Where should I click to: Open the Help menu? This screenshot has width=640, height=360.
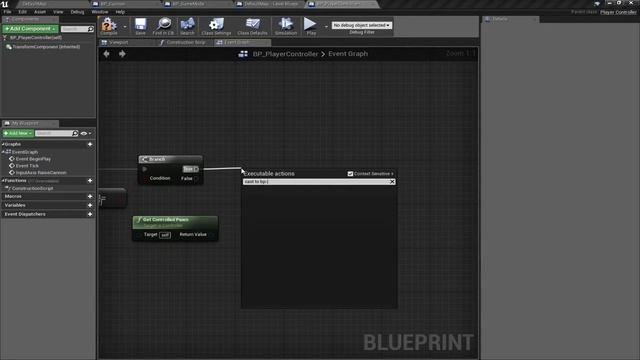click(x=120, y=12)
